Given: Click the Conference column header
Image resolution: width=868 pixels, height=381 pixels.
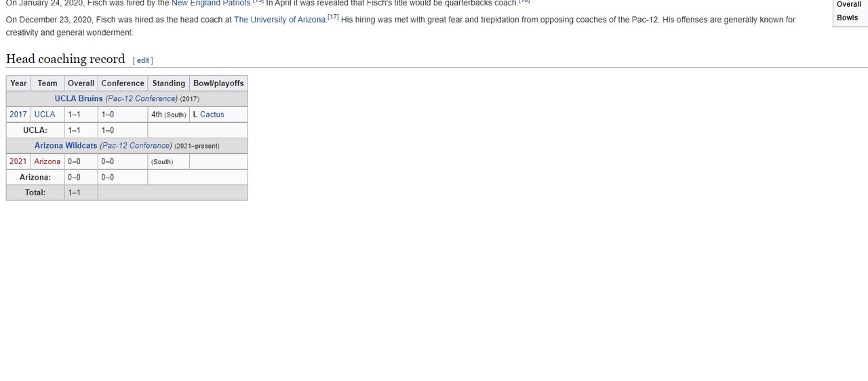Looking at the screenshot, I should pyautogui.click(x=123, y=83).
